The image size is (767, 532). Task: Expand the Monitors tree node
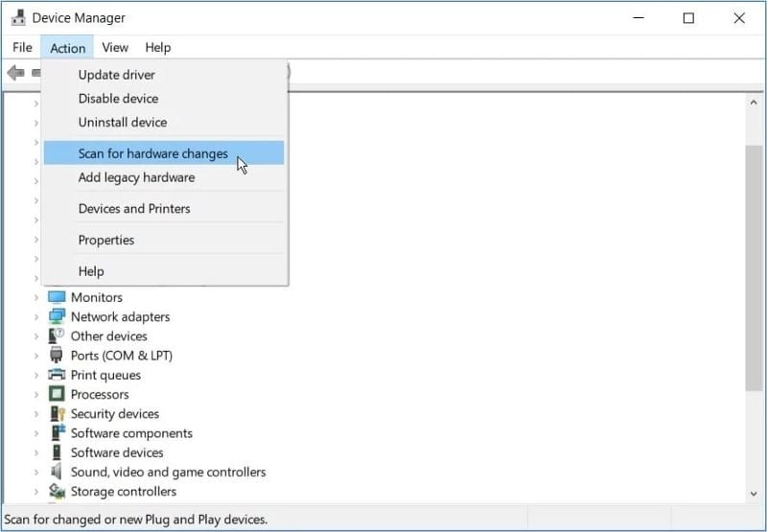36,297
